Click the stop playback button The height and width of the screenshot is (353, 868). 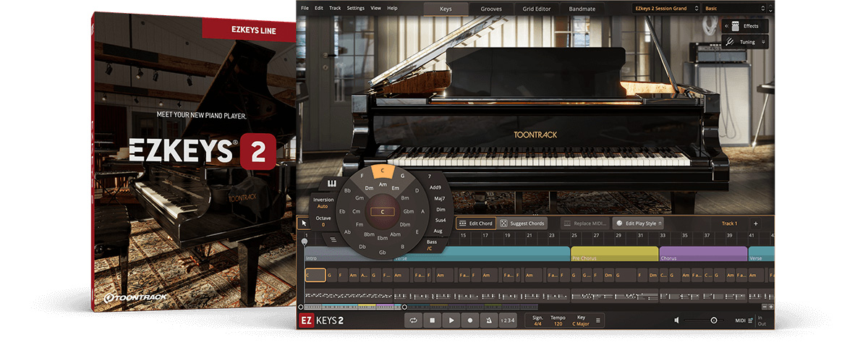[x=433, y=320]
